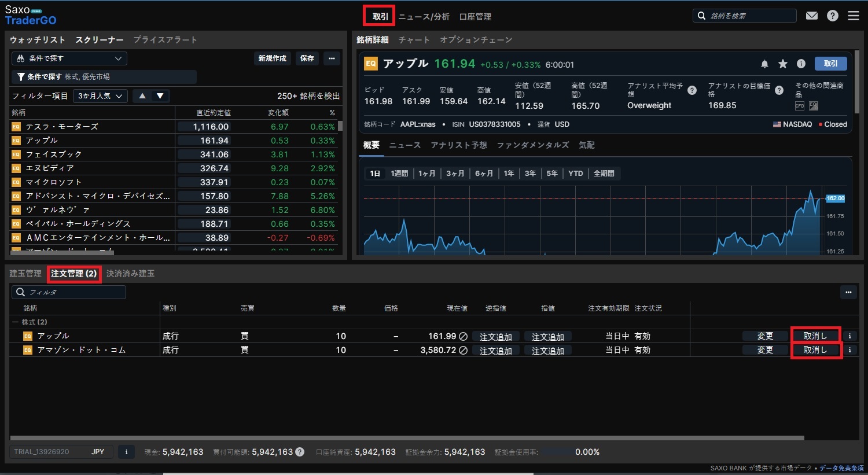868x475 pixels.
Task: Select フェイスブック in screener list
Action: pyautogui.click(x=54, y=154)
